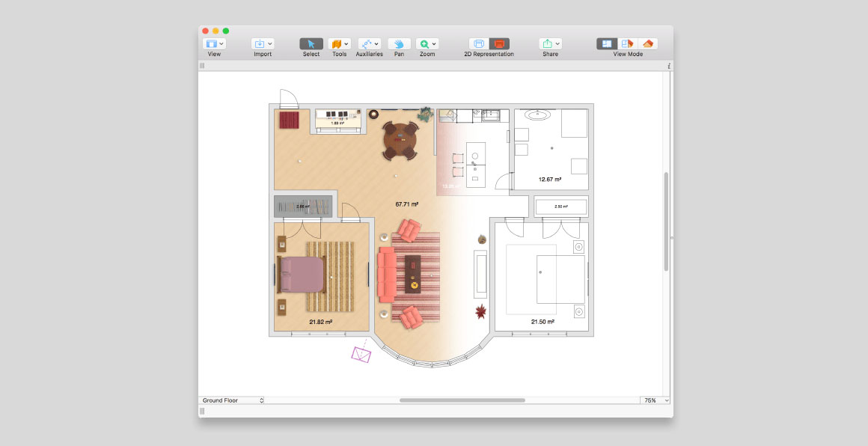Click the Auxiliaries dimension icon

pyautogui.click(x=366, y=43)
